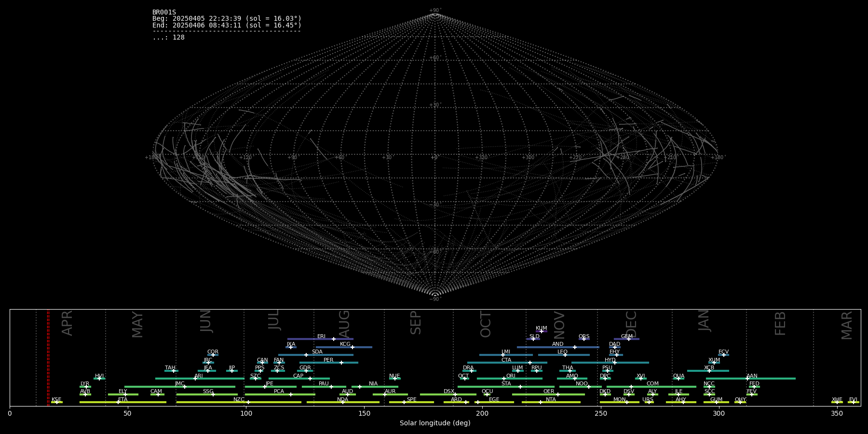This screenshot has height=434, width=868.
Task: Select the PCA shower label
Action: tap(279, 392)
